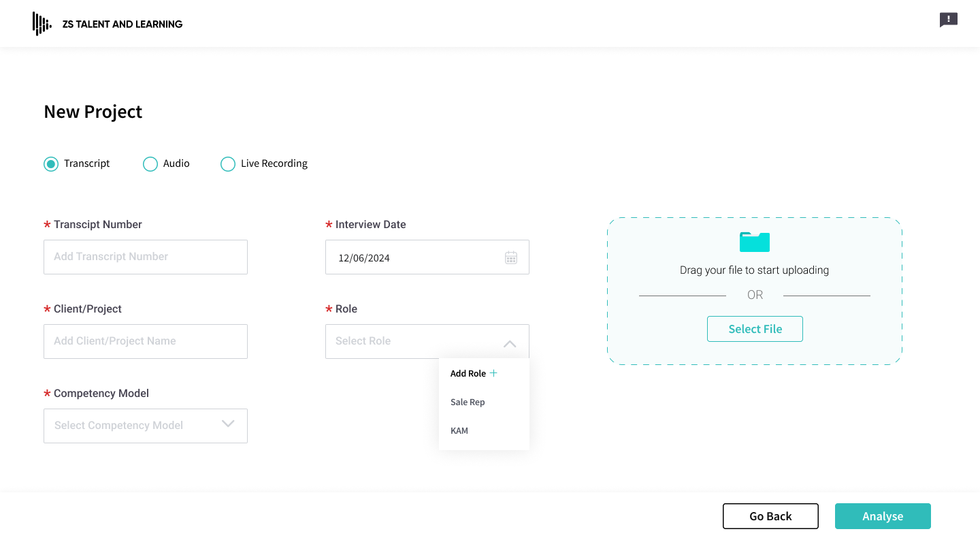
Task: Click the Drag your file upload text
Action: tap(754, 270)
